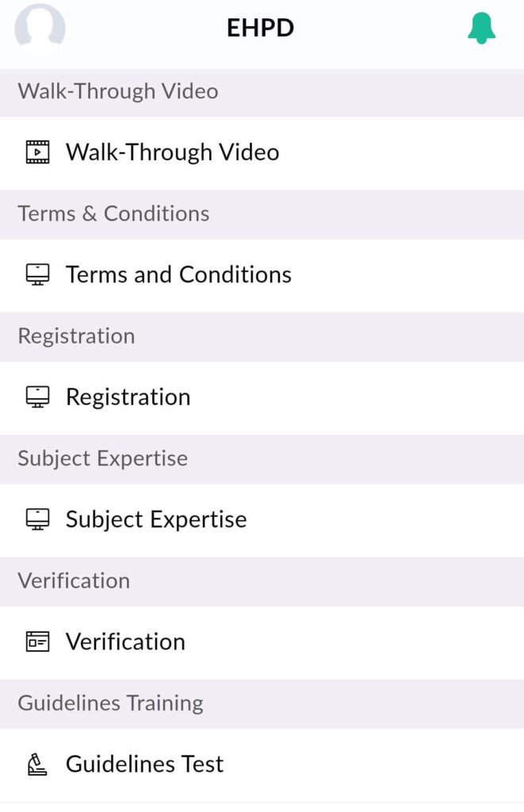524x812 pixels.
Task: Click the monitor icon next to Subject Expertise item
Action: coord(38,519)
